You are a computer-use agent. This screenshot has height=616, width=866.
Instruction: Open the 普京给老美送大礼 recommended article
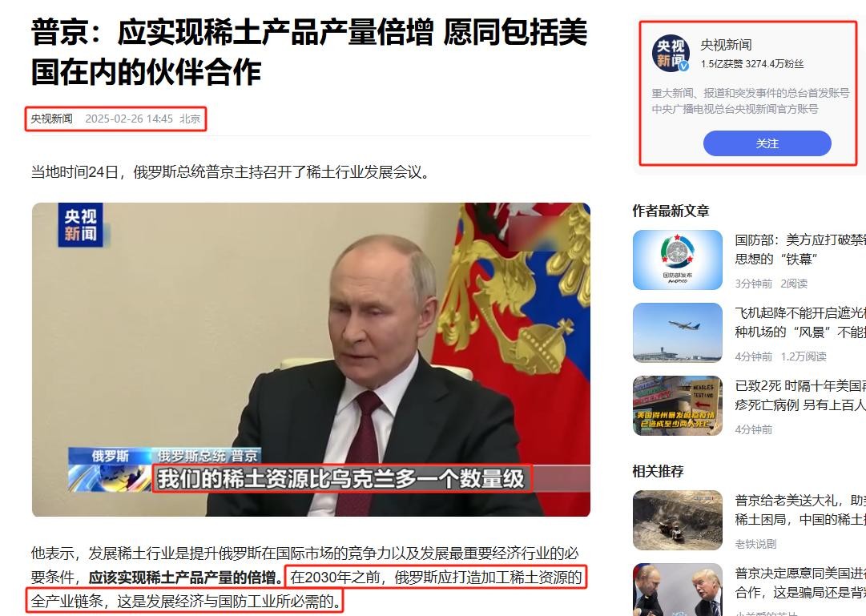[x=800, y=509]
